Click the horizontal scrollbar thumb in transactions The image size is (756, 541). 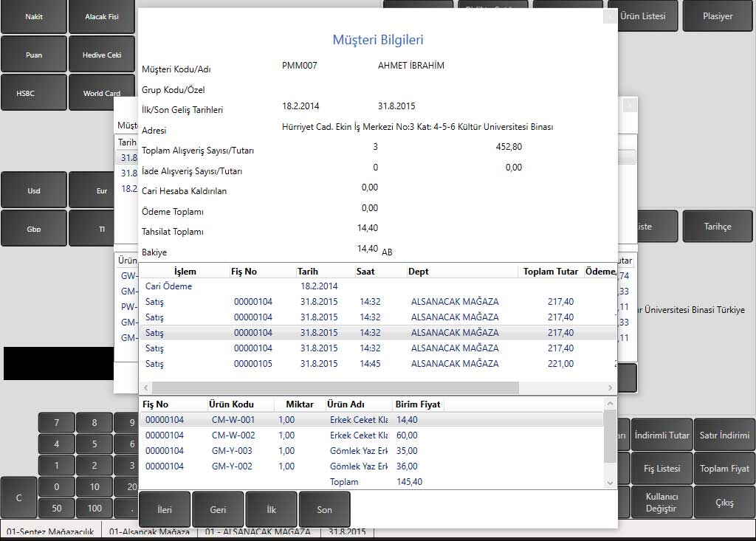[x=335, y=387]
